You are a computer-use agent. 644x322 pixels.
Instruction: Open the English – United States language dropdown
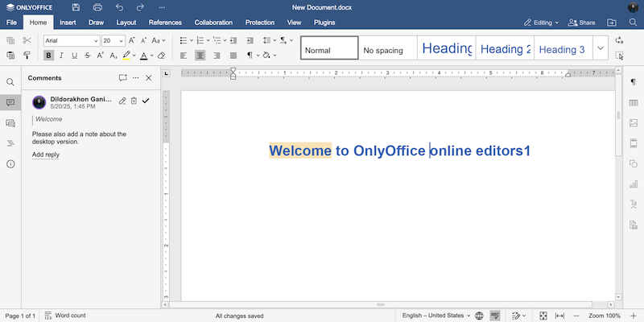tap(436, 316)
